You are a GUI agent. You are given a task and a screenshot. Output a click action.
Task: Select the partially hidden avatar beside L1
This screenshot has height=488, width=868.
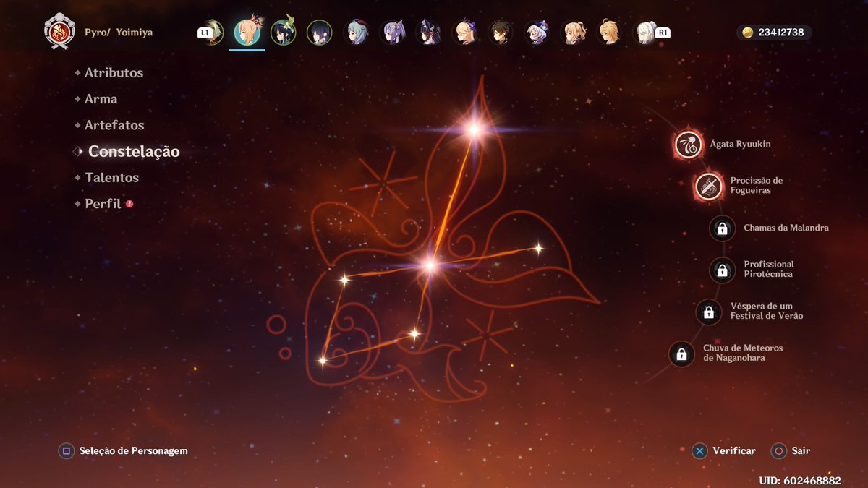[x=215, y=33]
